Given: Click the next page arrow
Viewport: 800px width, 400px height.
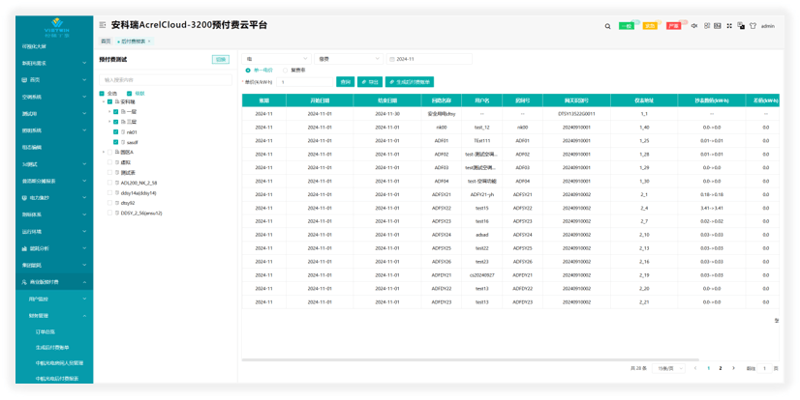Looking at the screenshot, I should tap(733, 368).
